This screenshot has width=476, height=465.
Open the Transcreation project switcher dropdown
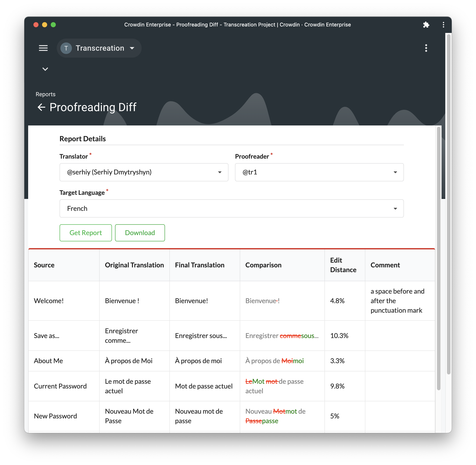click(99, 48)
